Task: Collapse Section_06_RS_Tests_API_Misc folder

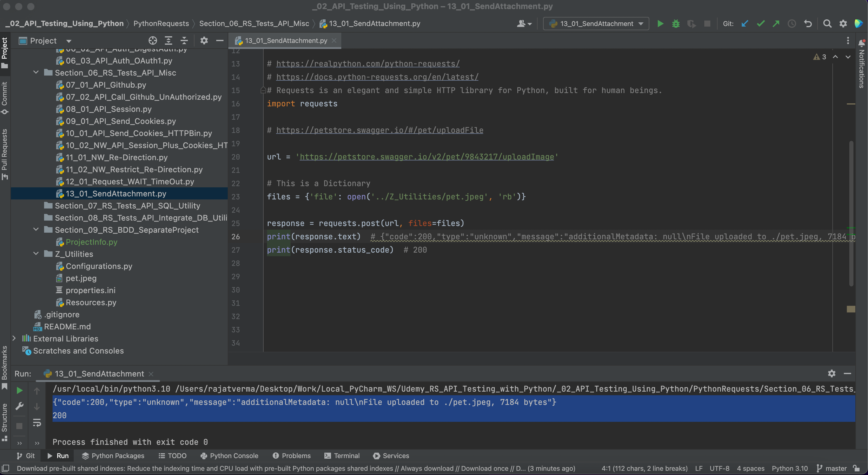Action: point(36,73)
